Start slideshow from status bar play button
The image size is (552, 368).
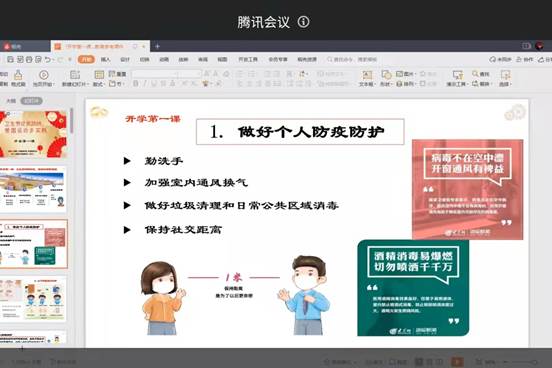pyautogui.click(x=457, y=362)
